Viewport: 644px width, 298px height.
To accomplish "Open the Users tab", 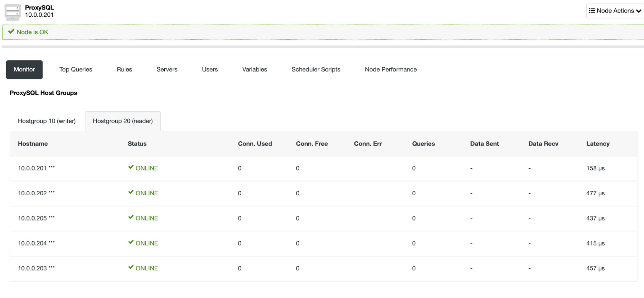I will point(210,70).
